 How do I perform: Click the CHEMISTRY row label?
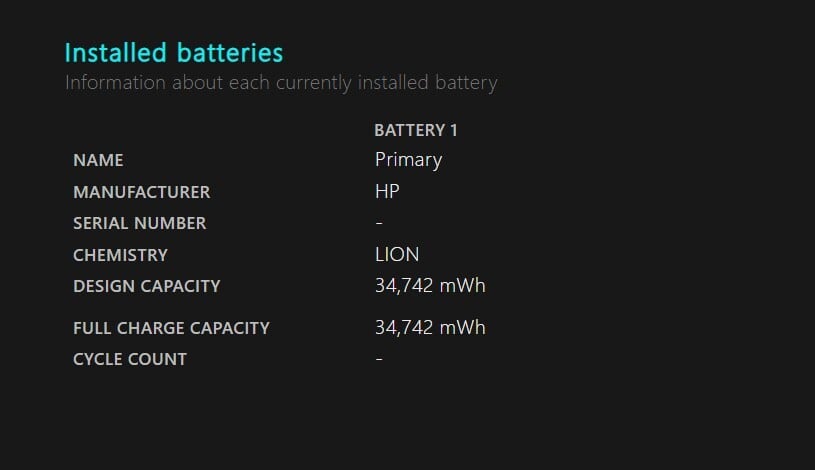pyautogui.click(x=120, y=255)
